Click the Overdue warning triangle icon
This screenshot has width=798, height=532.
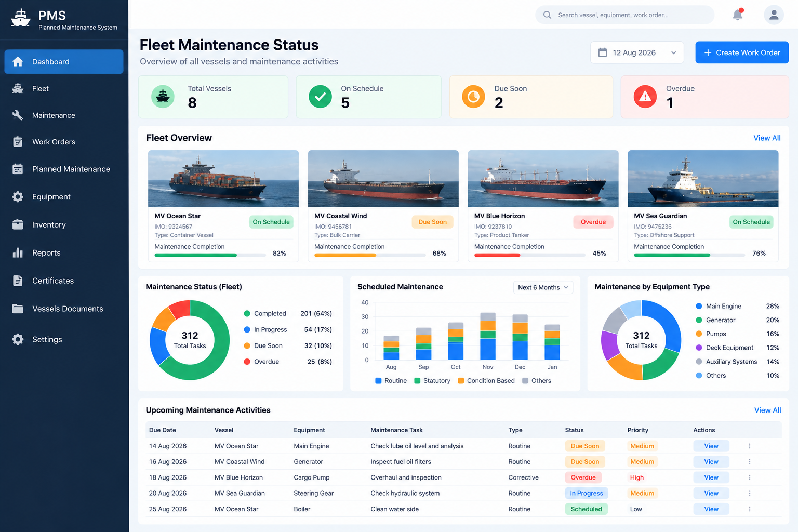645,97
